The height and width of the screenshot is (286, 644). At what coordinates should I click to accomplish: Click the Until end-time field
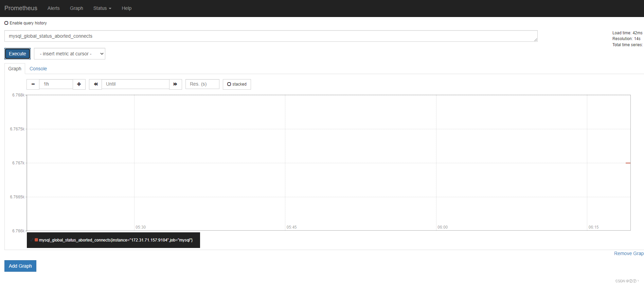136,84
